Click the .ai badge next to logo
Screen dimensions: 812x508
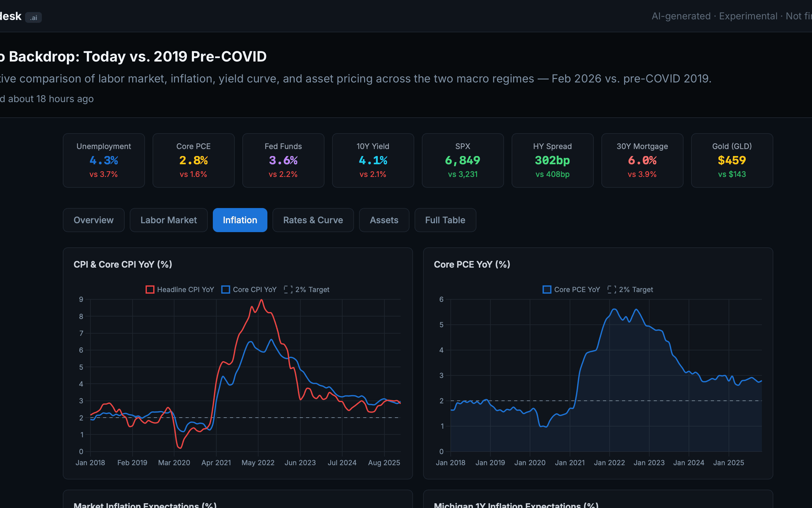[33, 17]
